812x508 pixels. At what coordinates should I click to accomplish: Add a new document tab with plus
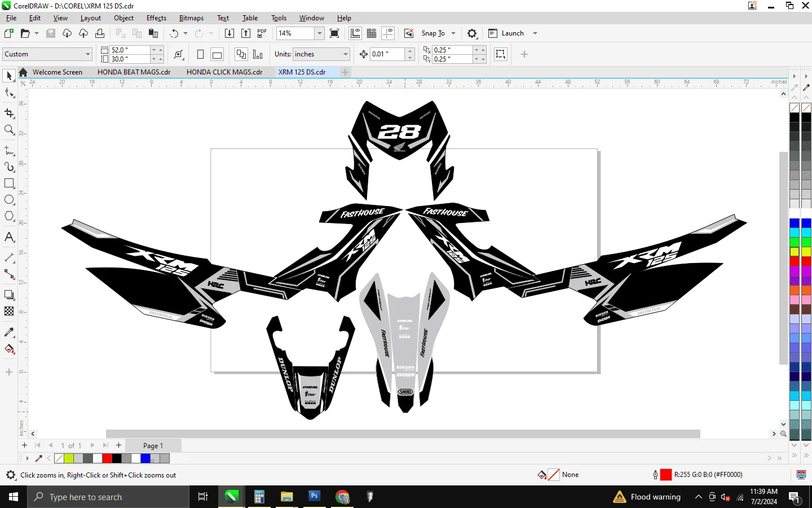345,72
